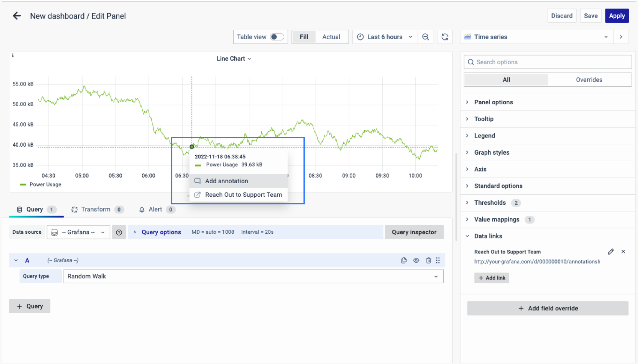Switch panel sizing to Actual
Image resolution: width=638 pixels, height=364 pixels.
click(331, 37)
